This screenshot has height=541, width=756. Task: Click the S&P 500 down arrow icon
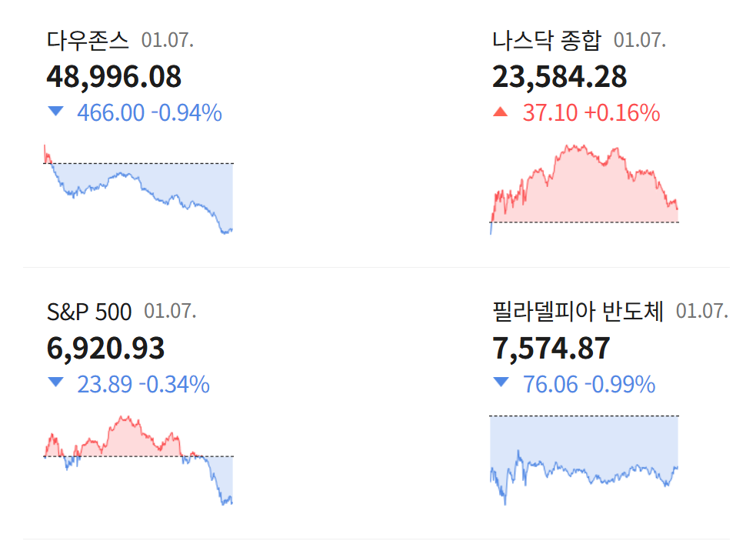(55, 383)
